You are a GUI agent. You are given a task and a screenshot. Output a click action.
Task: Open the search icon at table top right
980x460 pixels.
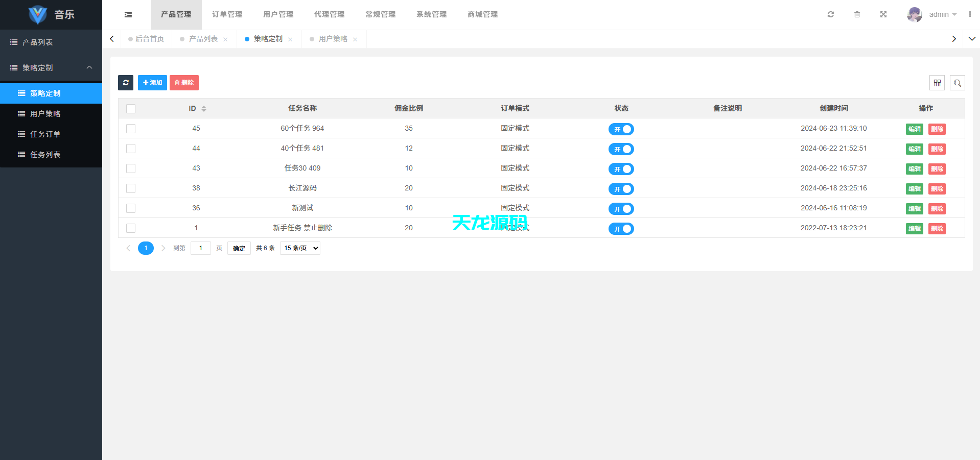tap(958, 82)
